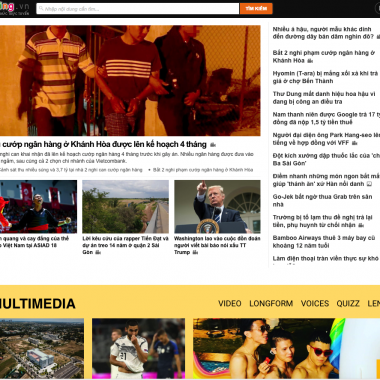This screenshot has width=380, height=380.
Task: Open the QUIZZ multimedia tab
Action: [348, 303]
